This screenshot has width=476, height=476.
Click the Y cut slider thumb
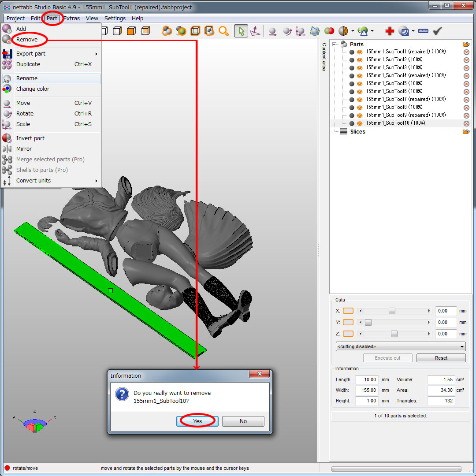click(x=368, y=322)
